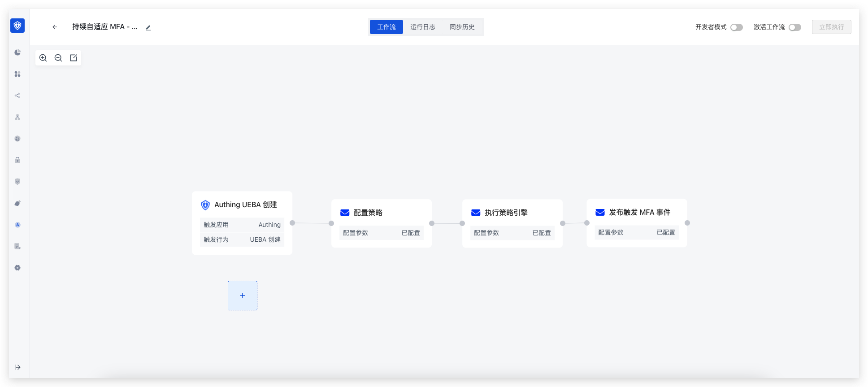
Task: Enable the 激活工作流 toggle
Action: [794, 27]
